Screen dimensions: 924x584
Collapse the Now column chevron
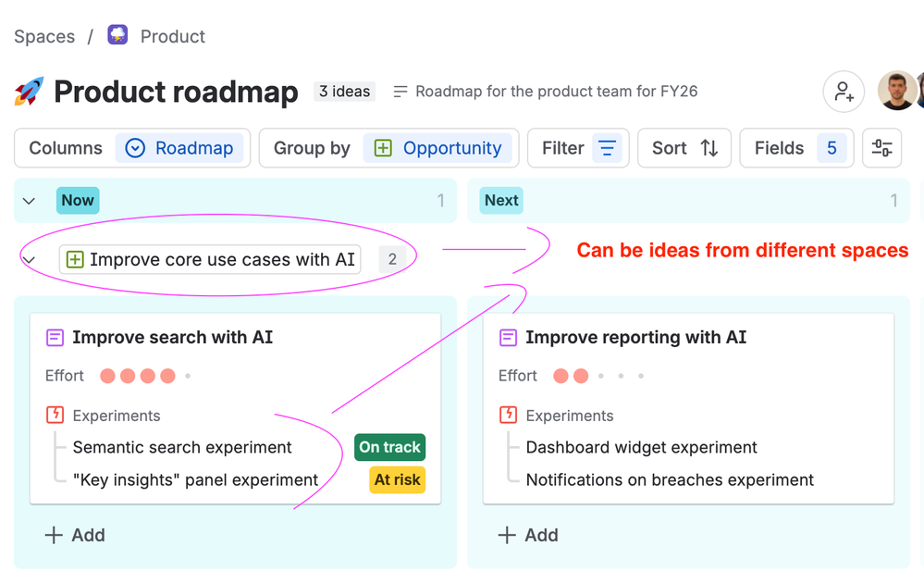29,201
